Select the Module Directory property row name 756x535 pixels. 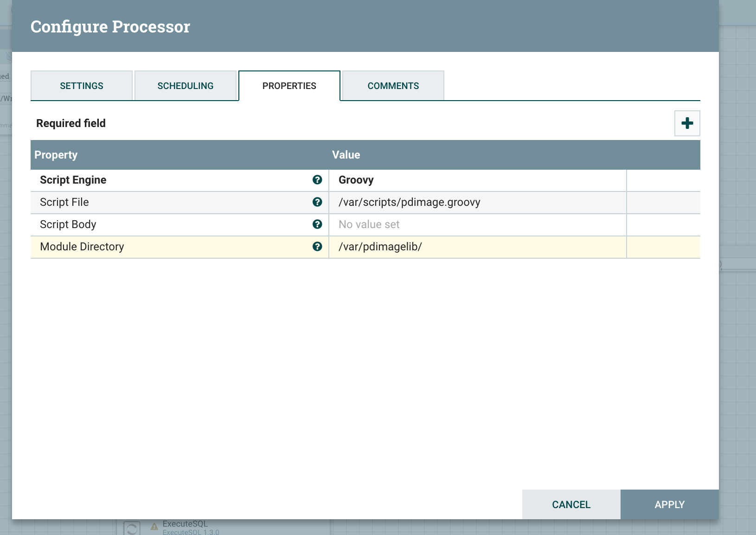tap(82, 247)
